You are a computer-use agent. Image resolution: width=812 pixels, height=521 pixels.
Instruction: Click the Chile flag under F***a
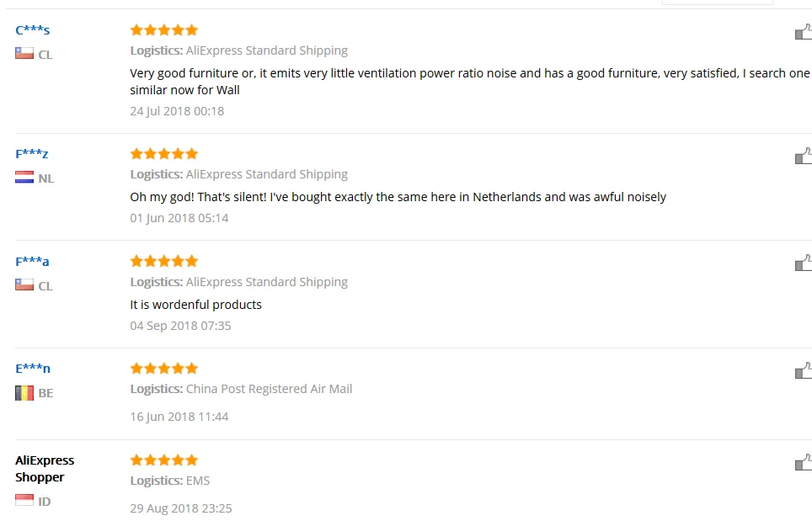[24, 285]
